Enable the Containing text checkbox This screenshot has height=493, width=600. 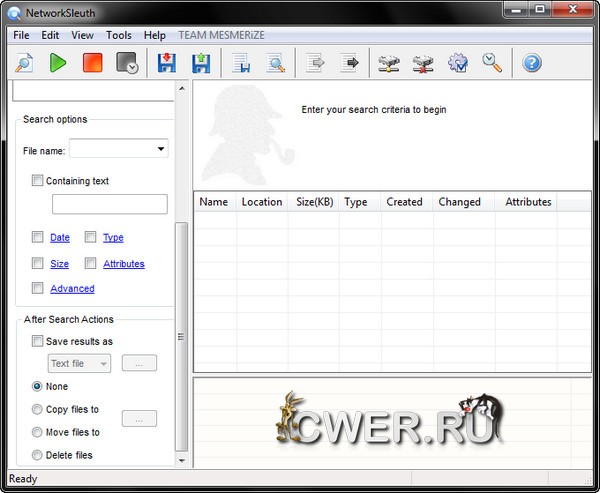(38, 181)
